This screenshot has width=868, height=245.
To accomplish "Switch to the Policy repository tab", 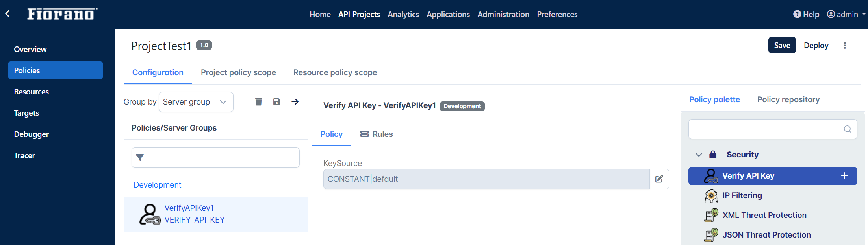I will pyautogui.click(x=788, y=99).
